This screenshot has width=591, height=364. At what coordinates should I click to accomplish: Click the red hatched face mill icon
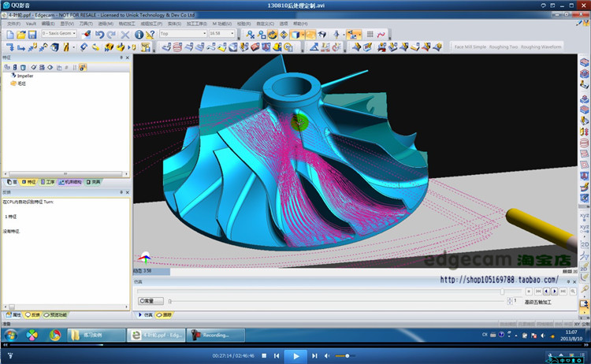[255, 47]
